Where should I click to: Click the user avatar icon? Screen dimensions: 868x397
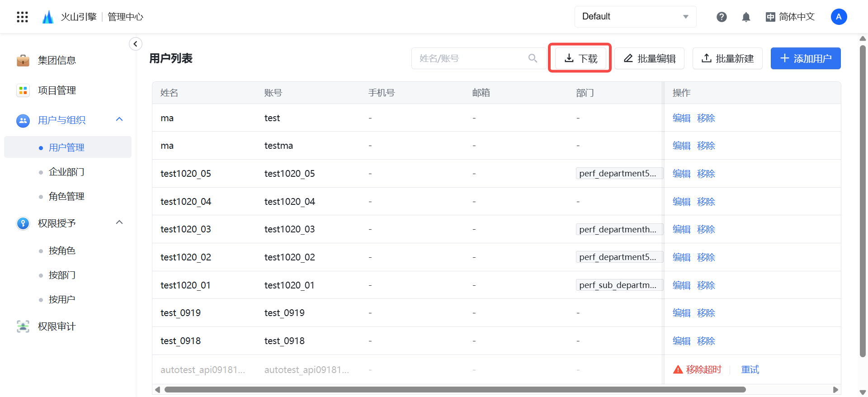coord(839,17)
